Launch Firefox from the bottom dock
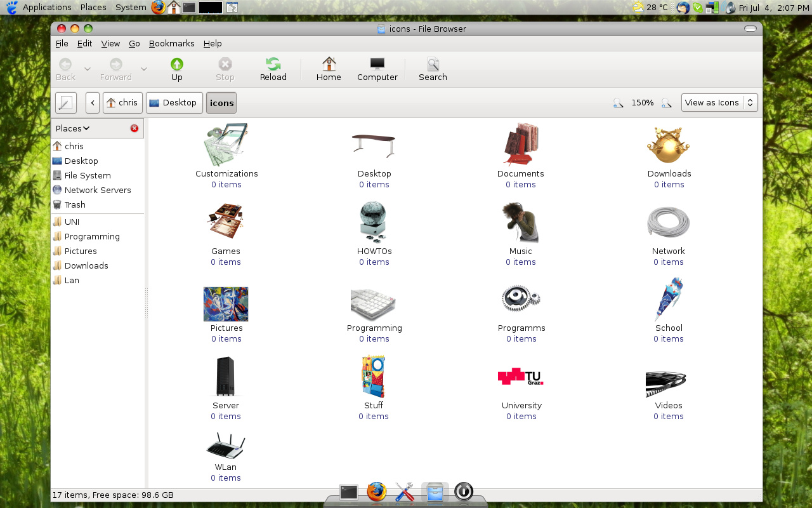This screenshot has width=812, height=508. pos(376,491)
